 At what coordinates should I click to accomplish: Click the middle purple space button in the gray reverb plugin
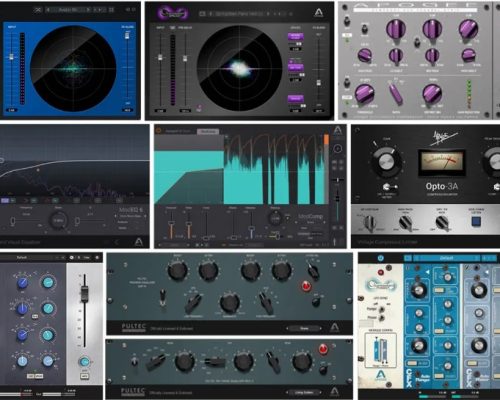[295, 67]
